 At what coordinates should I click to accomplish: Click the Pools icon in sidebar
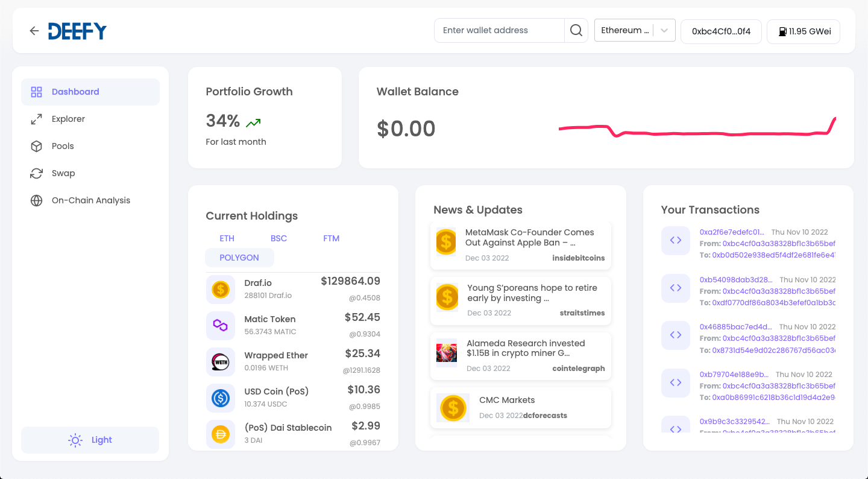pyautogui.click(x=36, y=145)
